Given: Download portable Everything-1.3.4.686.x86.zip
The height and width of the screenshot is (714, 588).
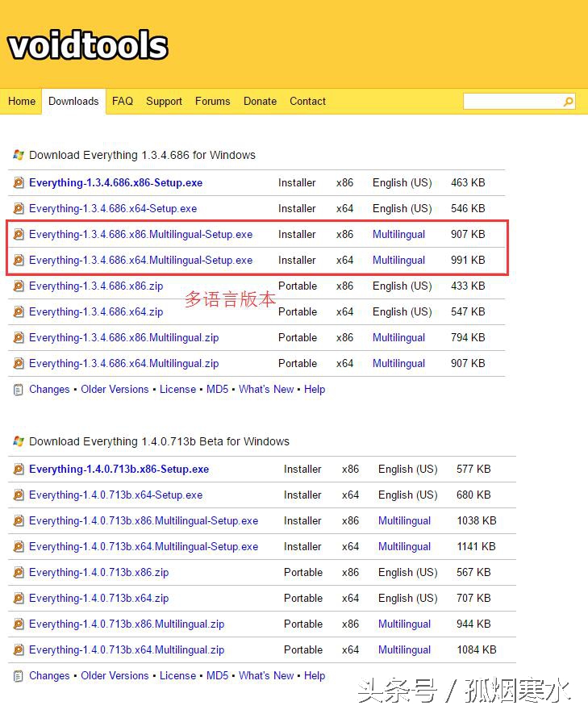Looking at the screenshot, I should coord(96,286).
